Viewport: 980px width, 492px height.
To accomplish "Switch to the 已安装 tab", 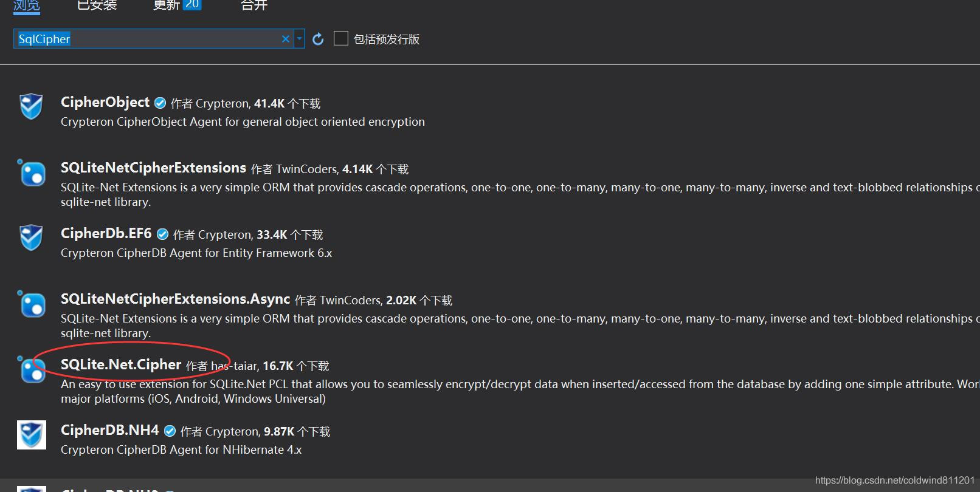I will point(97,5).
